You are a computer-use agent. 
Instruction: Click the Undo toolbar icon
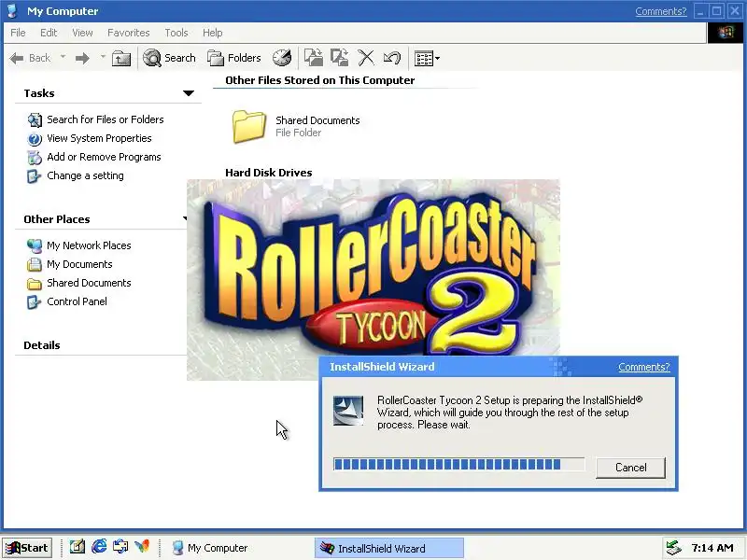(392, 58)
